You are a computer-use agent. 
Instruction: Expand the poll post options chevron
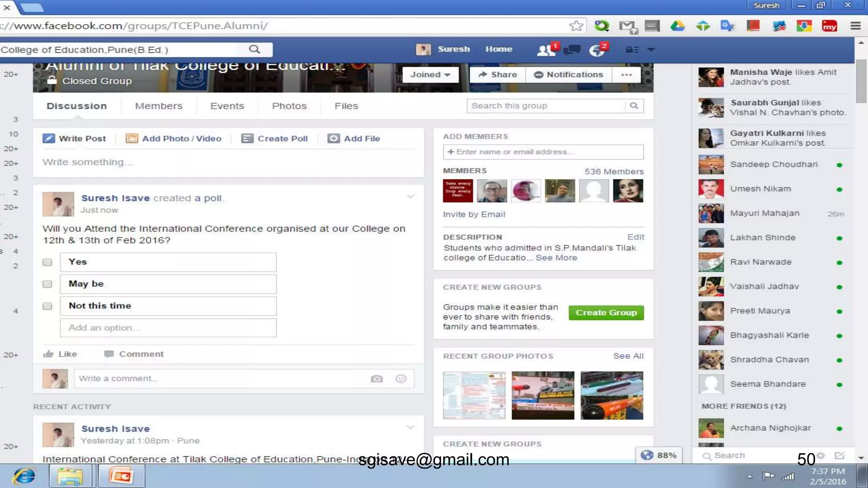(x=410, y=197)
